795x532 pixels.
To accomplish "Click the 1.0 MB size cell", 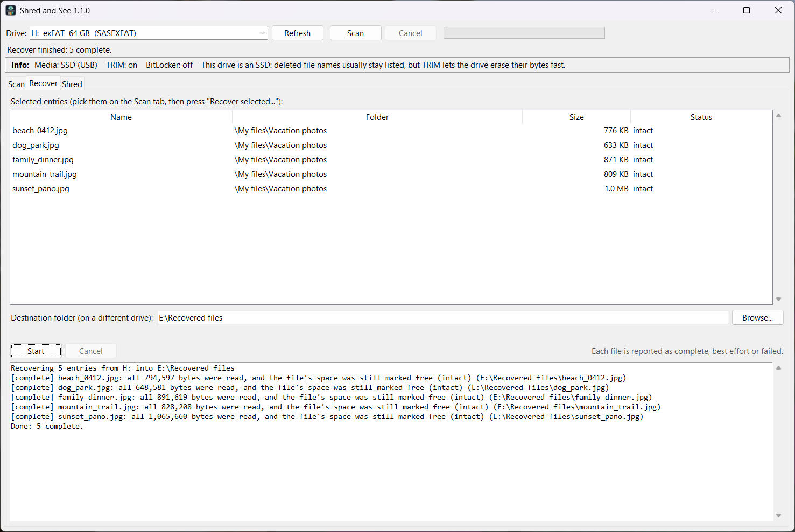I will click(616, 189).
